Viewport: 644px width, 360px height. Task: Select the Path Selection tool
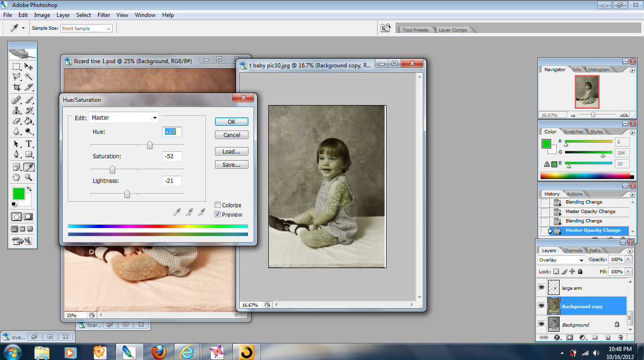pos(17,144)
